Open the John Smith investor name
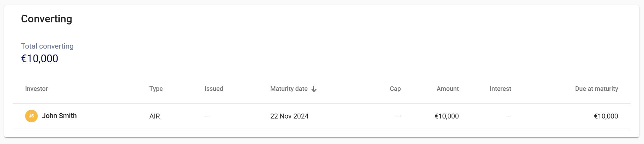The image size is (644, 144). pyautogui.click(x=59, y=116)
